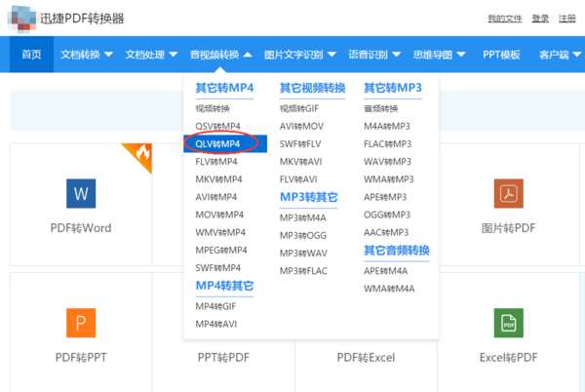Select MKV转MP4 in the menu

coord(218,179)
